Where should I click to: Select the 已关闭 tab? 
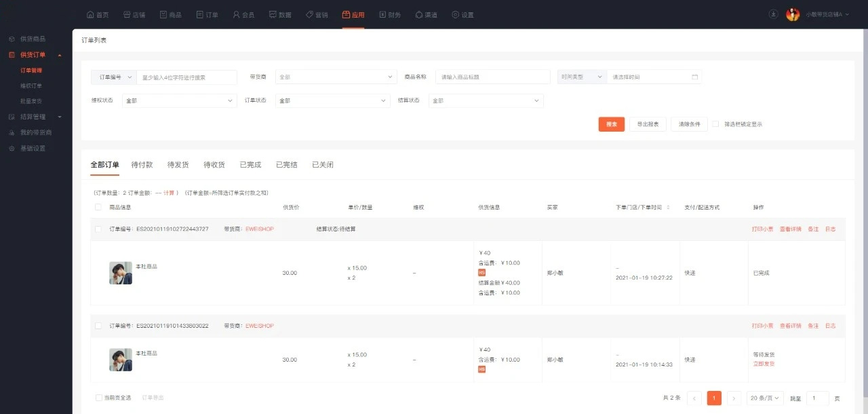pyautogui.click(x=322, y=165)
